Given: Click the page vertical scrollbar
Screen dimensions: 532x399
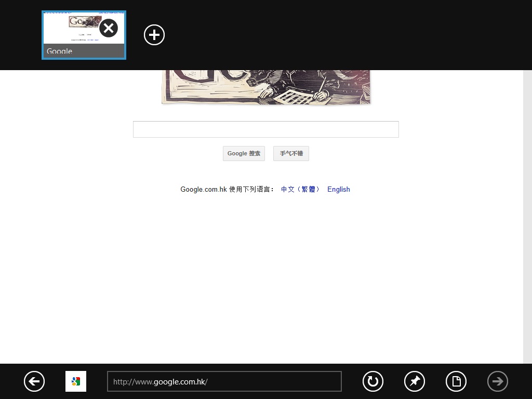Looking at the screenshot, I should (x=527, y=217).
